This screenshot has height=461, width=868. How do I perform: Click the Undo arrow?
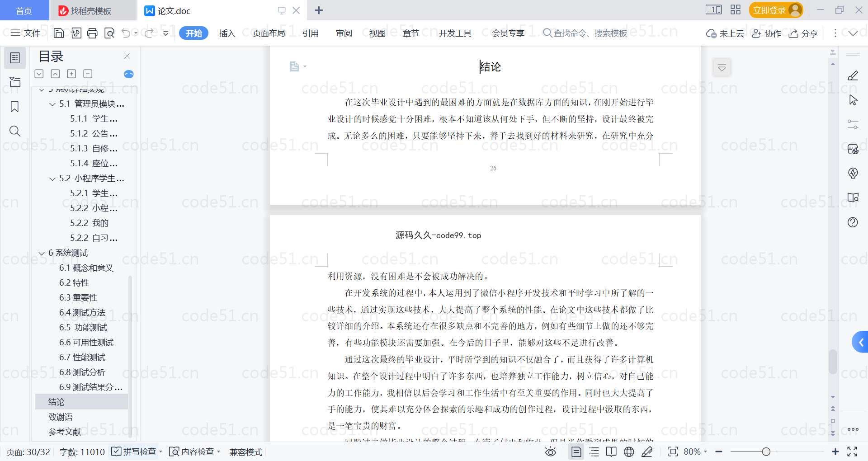pos(126,33)
